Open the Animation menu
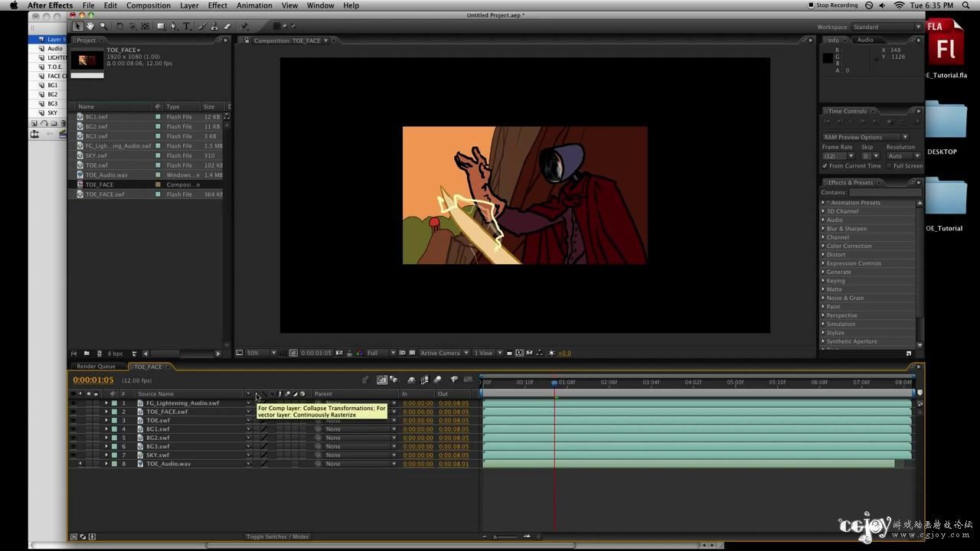 point(254,5)
